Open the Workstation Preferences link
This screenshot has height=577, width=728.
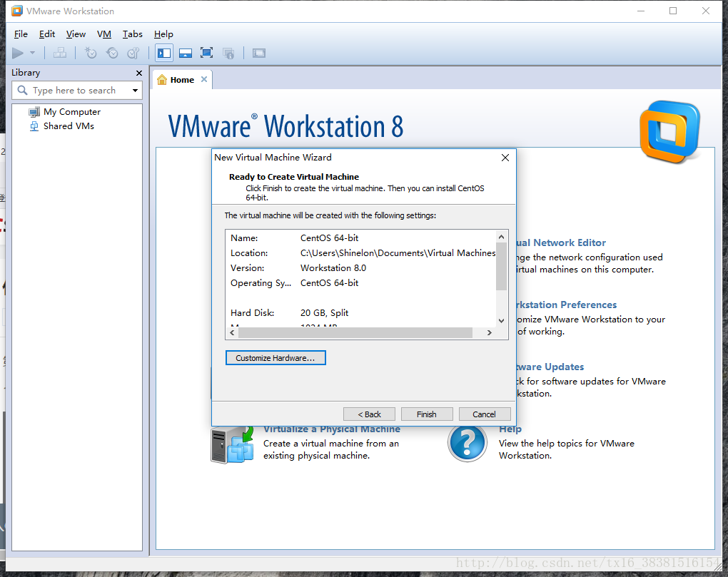[567, 305]
